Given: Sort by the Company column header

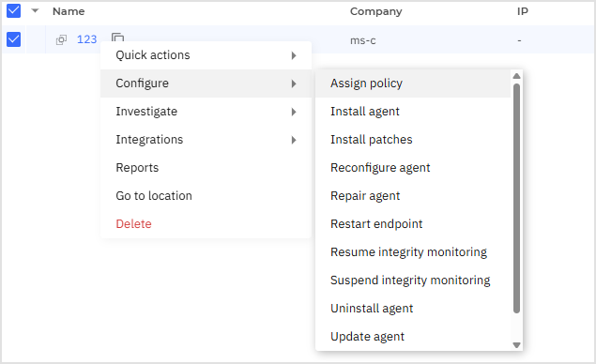Looking at the screenshot, I should click(375, 11).
